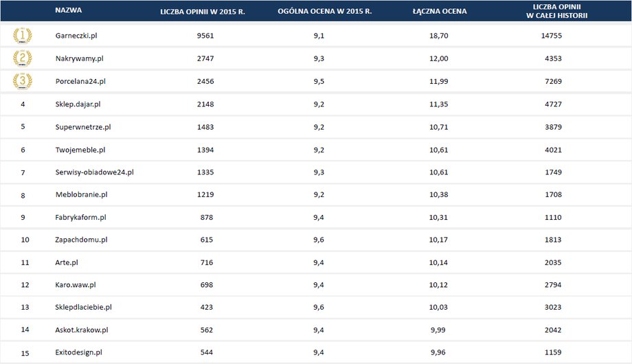The width and height of the screenshot is (632, 364).
Task: Select the ŁĄCZNA OCENA column header
Action: tap(440, 11)
